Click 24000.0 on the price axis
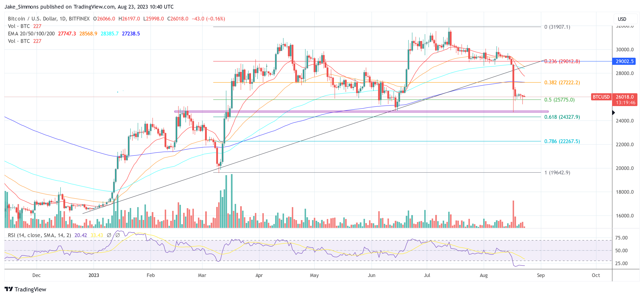This screenshot has width=644, height=297. (x=624, y=121)
